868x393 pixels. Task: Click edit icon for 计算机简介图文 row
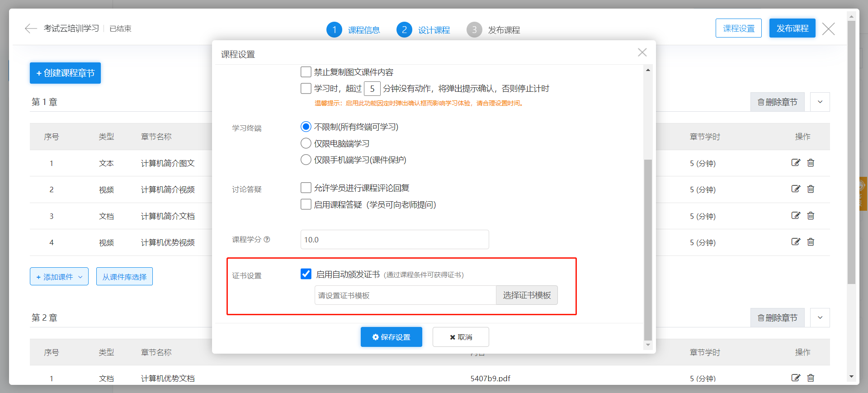[796, 163]
